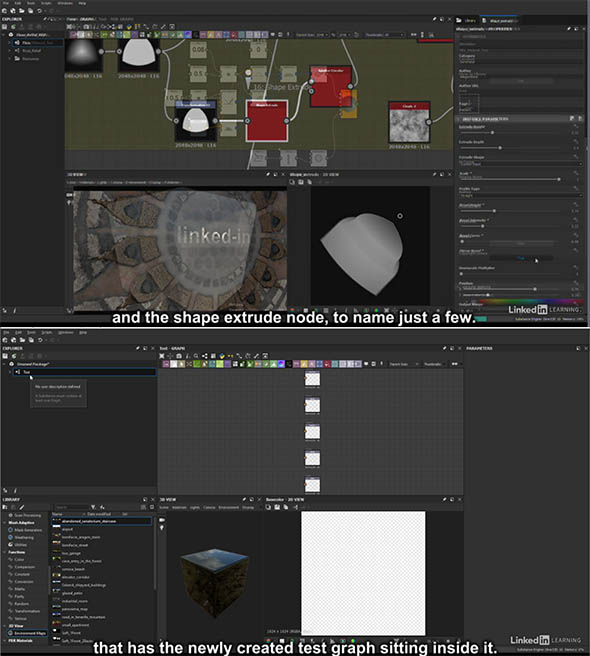Select topmost output node in Test graph
The width and height of the screenshot is (590, 656).
pos(312,379)
